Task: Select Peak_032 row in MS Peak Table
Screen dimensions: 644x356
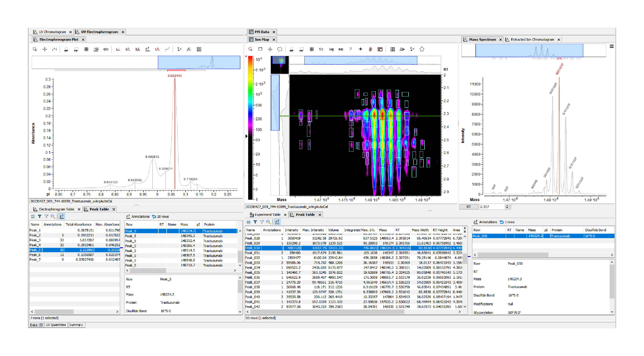Action: pyautogui.click(x=354, y=258)
